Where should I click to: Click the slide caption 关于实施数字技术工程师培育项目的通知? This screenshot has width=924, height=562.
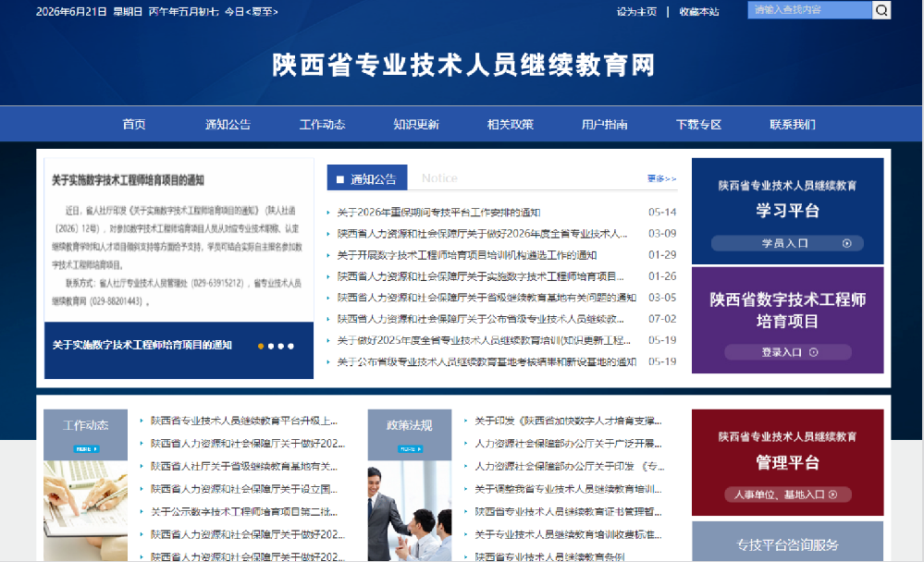pyautogui.click(x=142, y=345)
